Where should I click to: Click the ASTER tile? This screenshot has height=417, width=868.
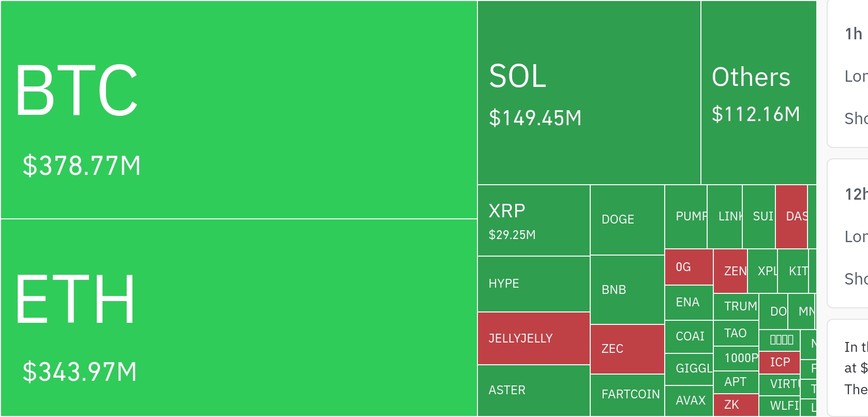pos(533,390)
